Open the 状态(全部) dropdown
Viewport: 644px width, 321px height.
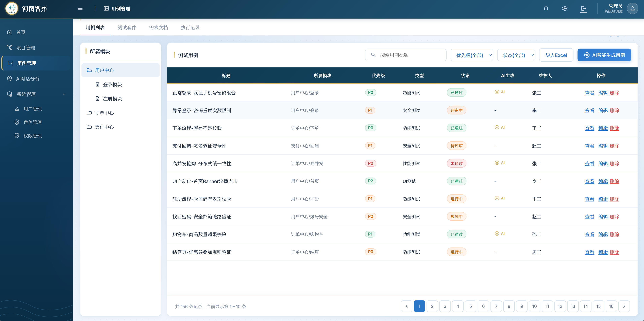click(x=516, y=55)
